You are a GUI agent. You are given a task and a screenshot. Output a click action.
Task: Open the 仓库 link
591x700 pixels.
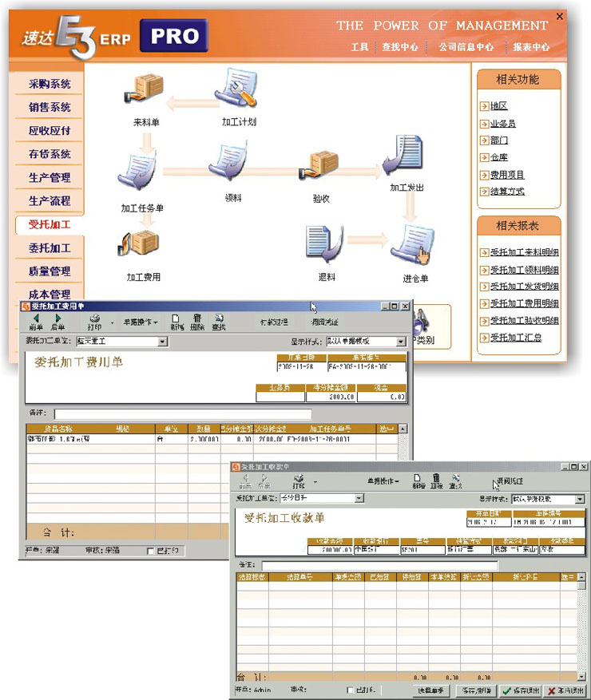click(499, 157)
